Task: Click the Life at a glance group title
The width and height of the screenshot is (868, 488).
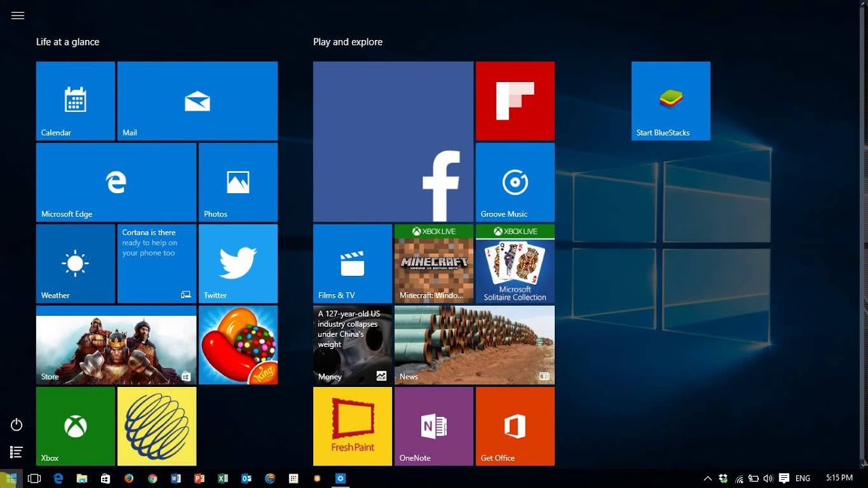Action: (x=68, y=42)
